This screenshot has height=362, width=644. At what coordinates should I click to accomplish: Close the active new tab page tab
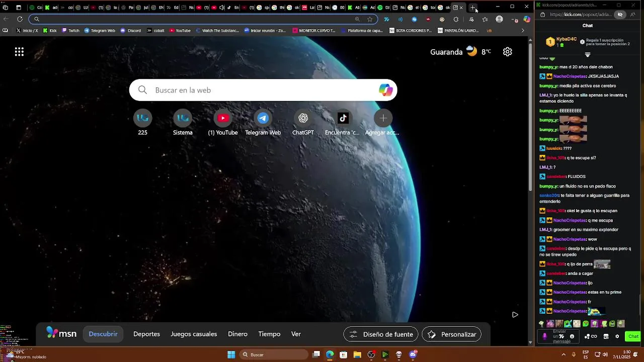coord(461,8)
